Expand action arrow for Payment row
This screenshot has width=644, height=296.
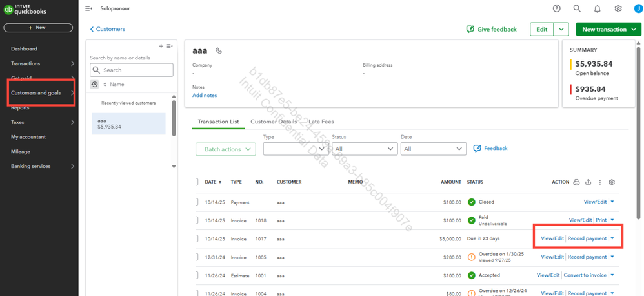coord(612,202)
